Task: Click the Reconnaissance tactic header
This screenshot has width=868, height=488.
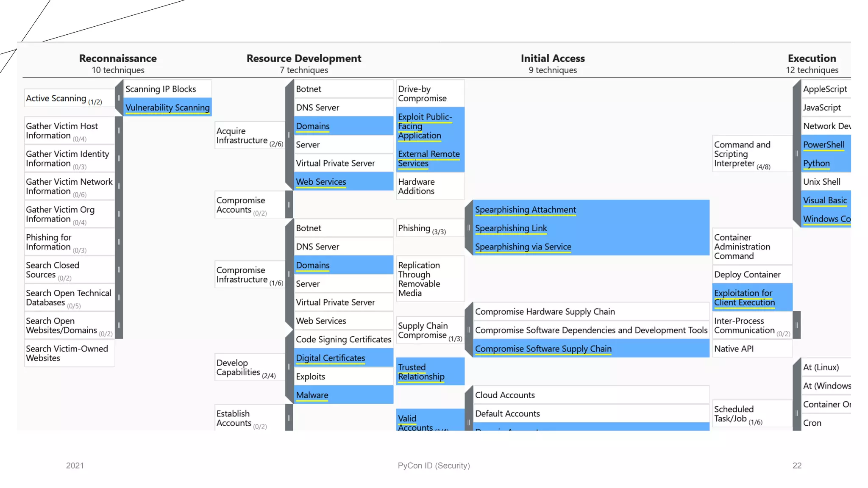Action: pyautogui.click(x=118, y=58)
